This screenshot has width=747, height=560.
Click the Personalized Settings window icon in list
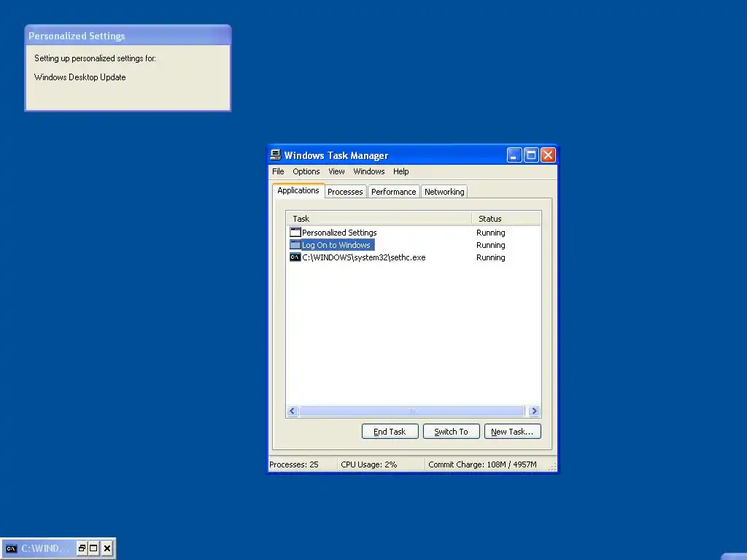[295, 233]
